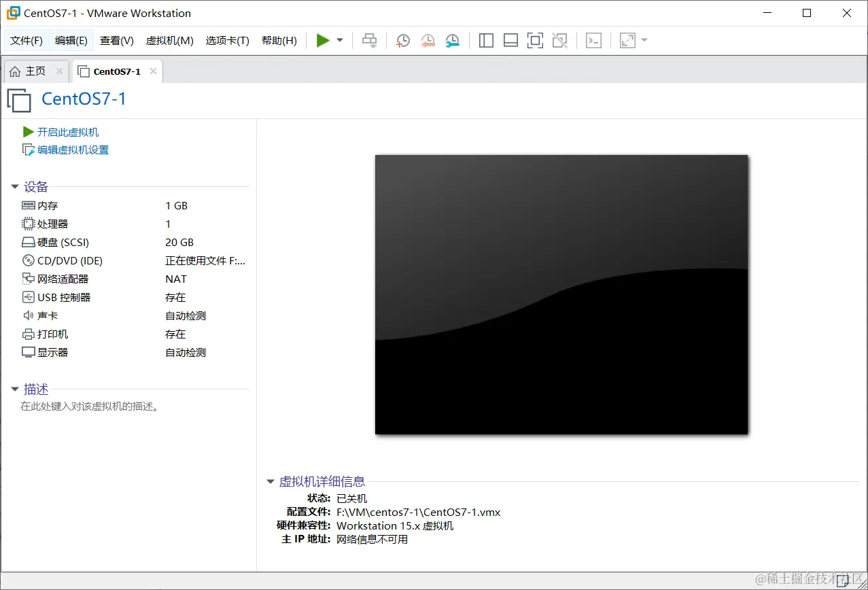Open the 虚拟机(M) menu
This screenshot has height=590, width=868.
[x=170, y=41]
